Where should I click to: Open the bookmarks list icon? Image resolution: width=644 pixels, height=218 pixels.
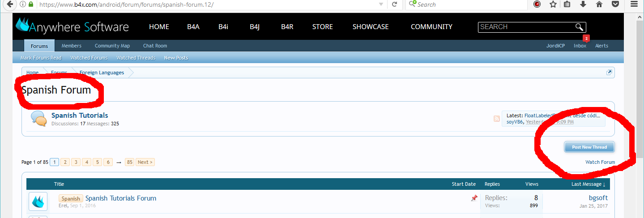tap(567, 4)
